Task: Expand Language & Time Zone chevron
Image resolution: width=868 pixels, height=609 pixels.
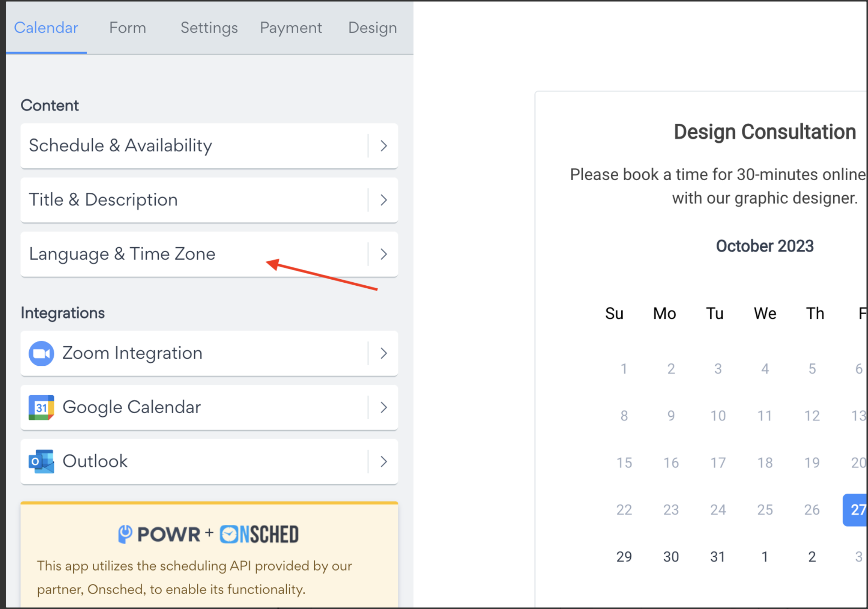Action: [x=383, y=254]
